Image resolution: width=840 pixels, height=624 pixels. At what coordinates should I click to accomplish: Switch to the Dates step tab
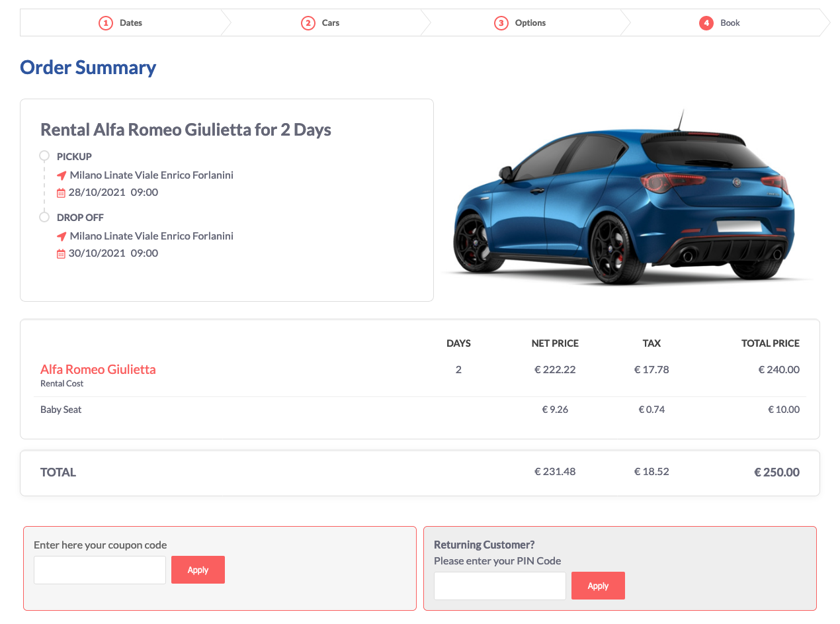click(x=130, y=22)
